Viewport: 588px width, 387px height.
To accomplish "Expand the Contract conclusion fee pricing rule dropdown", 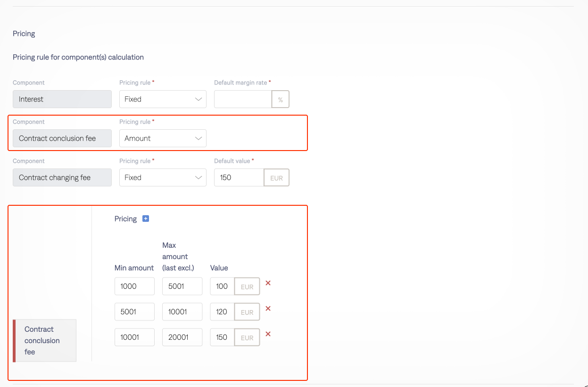I will click(163, 138).
